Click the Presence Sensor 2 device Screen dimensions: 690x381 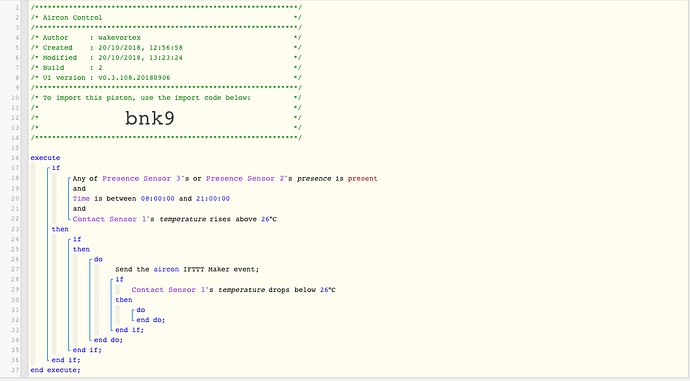tap(245, 179)
